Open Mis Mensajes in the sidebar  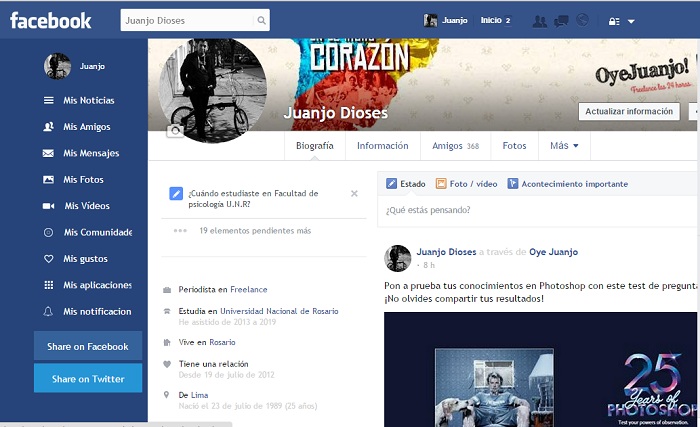click(91, 153)
